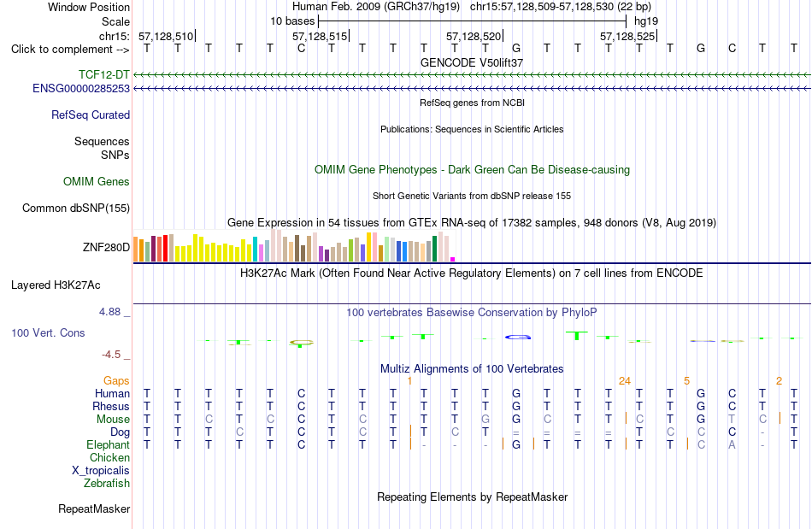
Task: Select the Elephant species row label
Action: 109,445
